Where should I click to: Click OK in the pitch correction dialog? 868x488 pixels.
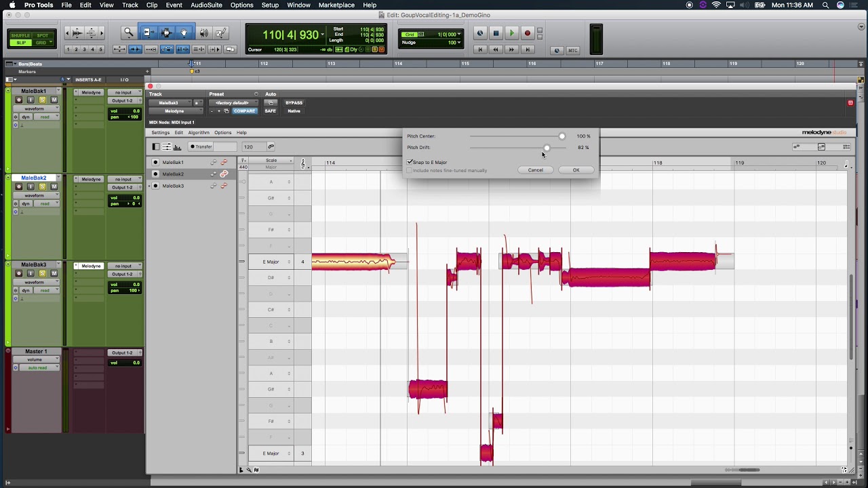[576, 170]
